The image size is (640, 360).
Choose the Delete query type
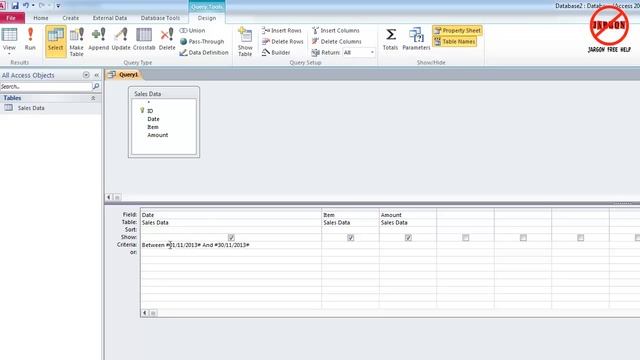[167, 39]
